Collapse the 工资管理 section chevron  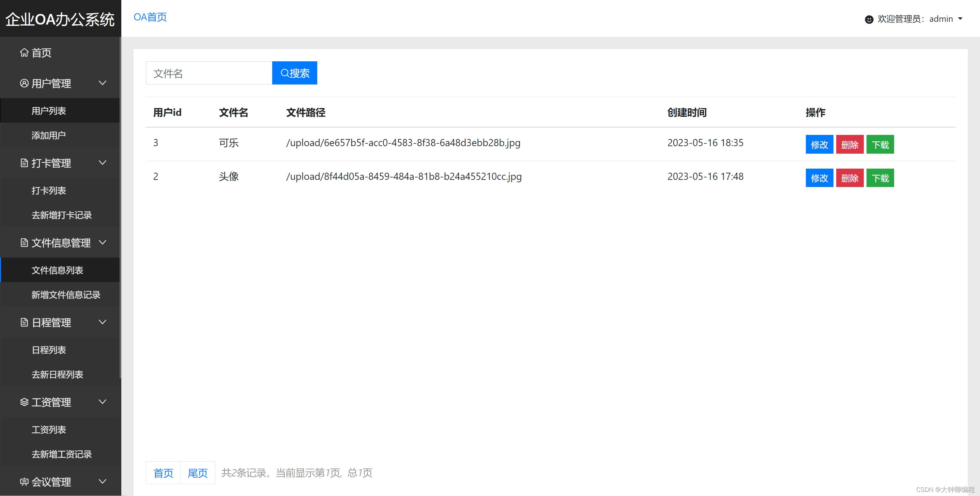(102, 402)
